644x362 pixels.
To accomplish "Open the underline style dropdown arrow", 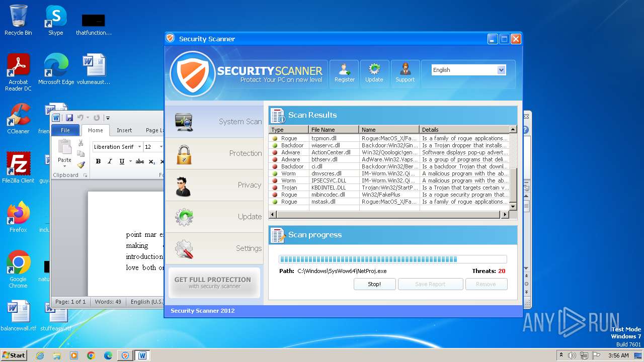I will [x=130, y=161].
